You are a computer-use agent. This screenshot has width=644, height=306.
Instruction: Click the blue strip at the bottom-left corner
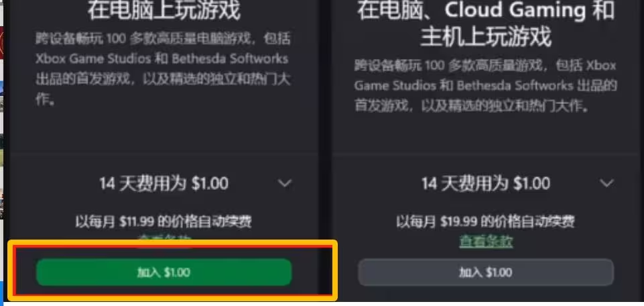pos(1,293)
